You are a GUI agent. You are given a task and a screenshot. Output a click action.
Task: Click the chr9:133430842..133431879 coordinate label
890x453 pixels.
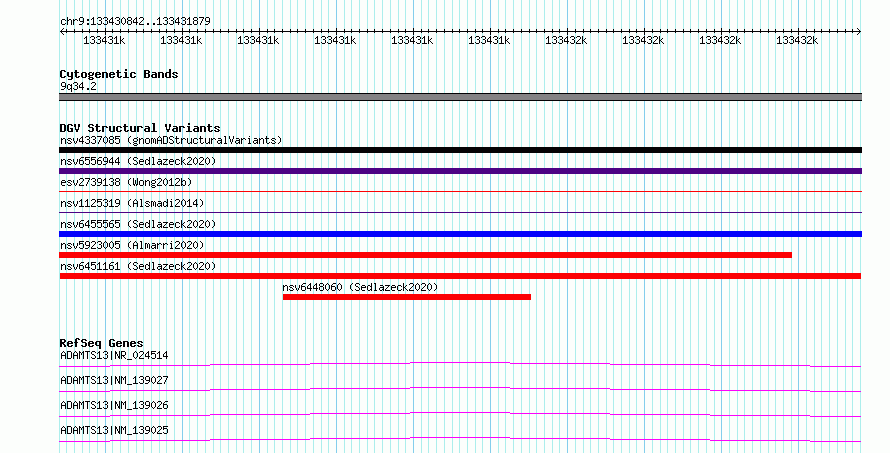tap(135, 21)
